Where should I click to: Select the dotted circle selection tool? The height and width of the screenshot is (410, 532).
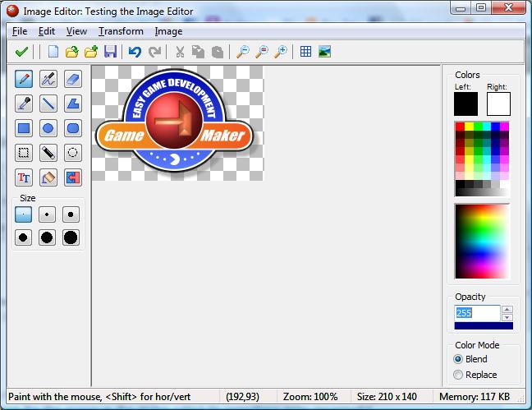pos(73,153)
